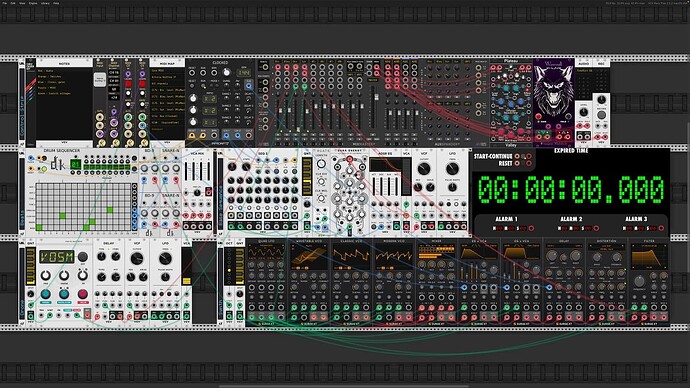Screen dimensions: 690x388
Task: Click the VCA MIX first channel fader
Action: coord(187,171)
